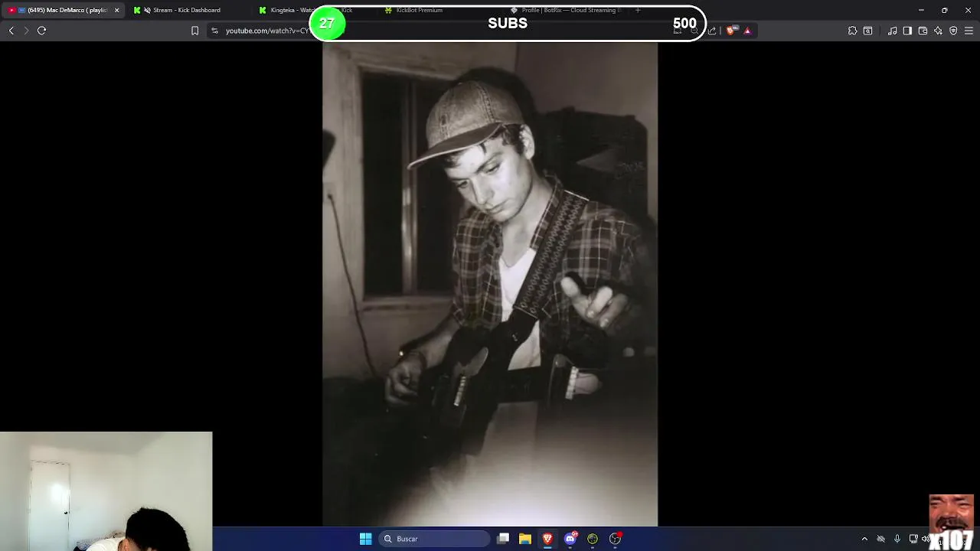Open the Windows Start menu
This screenshot has height=551, width=980.
pos(366,539)
